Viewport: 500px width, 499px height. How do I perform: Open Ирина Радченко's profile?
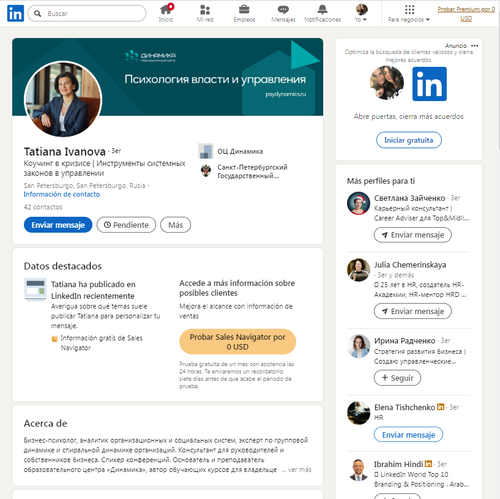pos(405,341)
